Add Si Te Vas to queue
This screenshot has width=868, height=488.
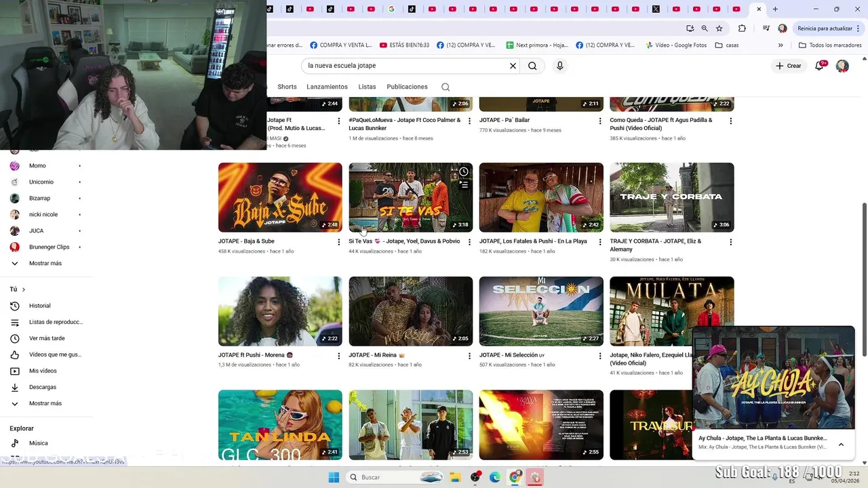click(x=464, y=184)
